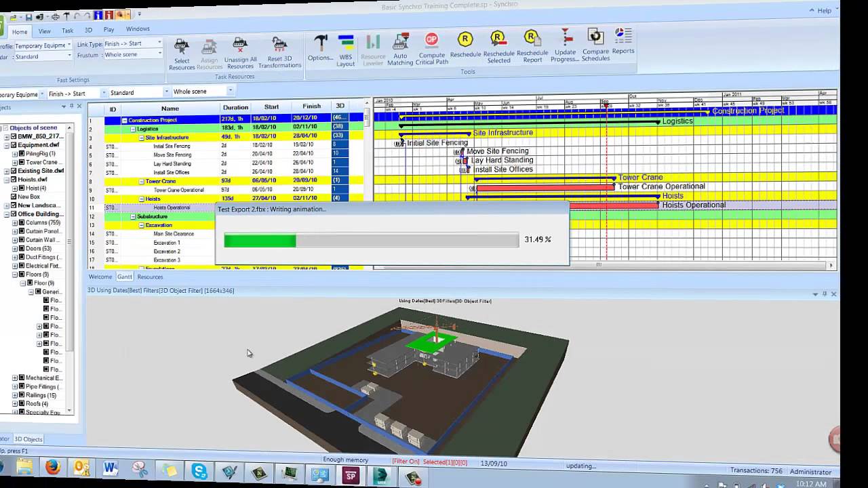Open the Task ribbon tab
The width and height of the screenshot is (868, 488).
[67, 30]
